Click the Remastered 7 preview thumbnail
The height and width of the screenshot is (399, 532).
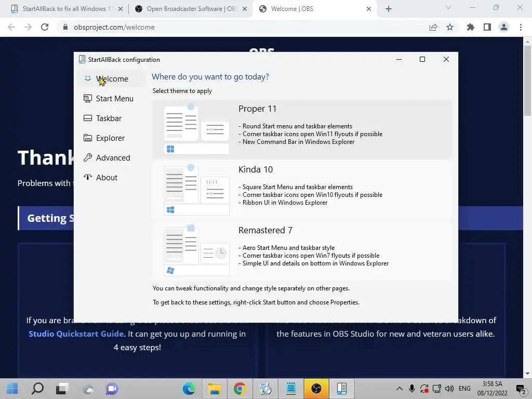click(196, 250)
